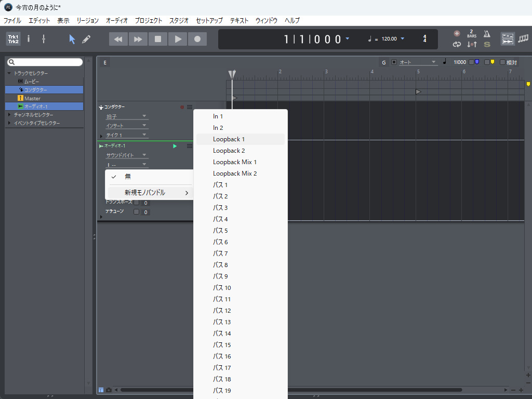Open the musical notes notation view icon
Screen dimensions: 532x399
coord(523,39)
